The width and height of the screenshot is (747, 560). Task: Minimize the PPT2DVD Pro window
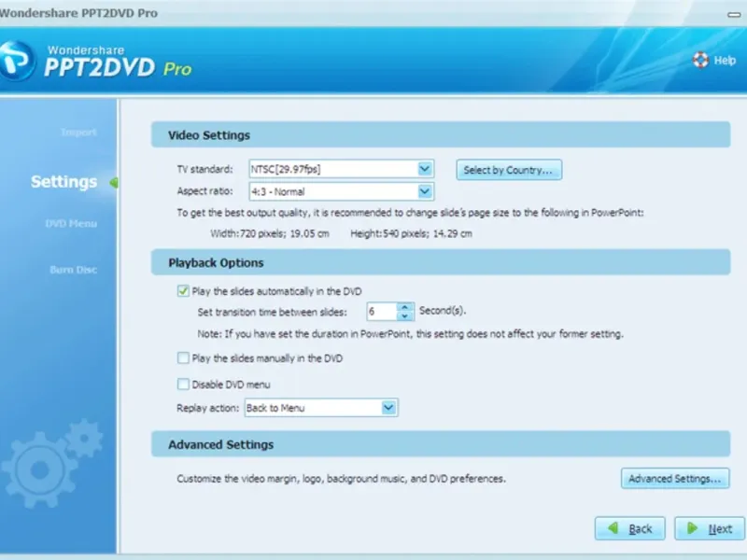click(734, 15)
